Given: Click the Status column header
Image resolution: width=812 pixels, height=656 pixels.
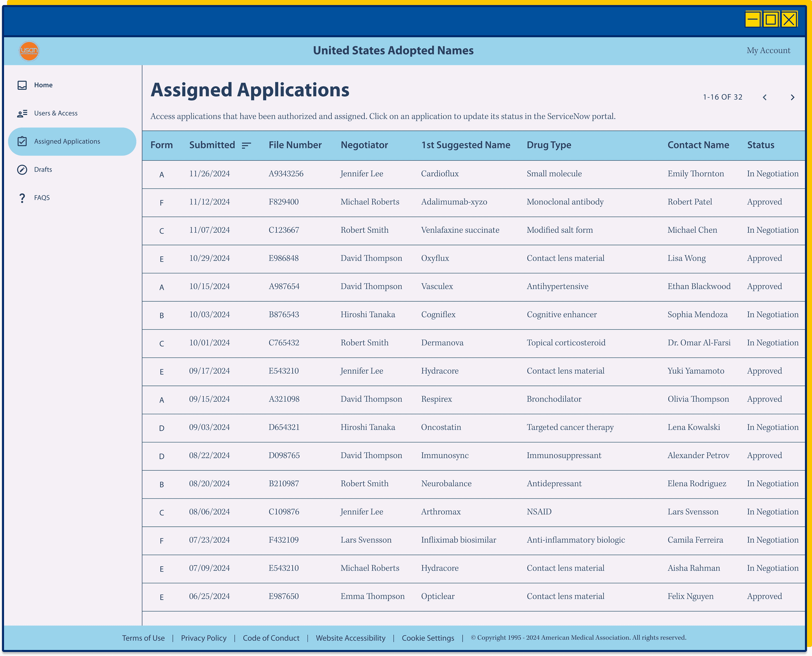Looking at the screenshot, I should tap(761, 145).
